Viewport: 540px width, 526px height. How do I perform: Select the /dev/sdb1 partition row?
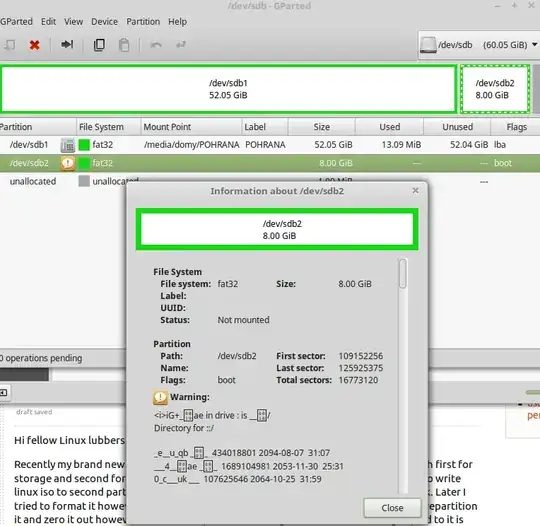pos(270,145)
